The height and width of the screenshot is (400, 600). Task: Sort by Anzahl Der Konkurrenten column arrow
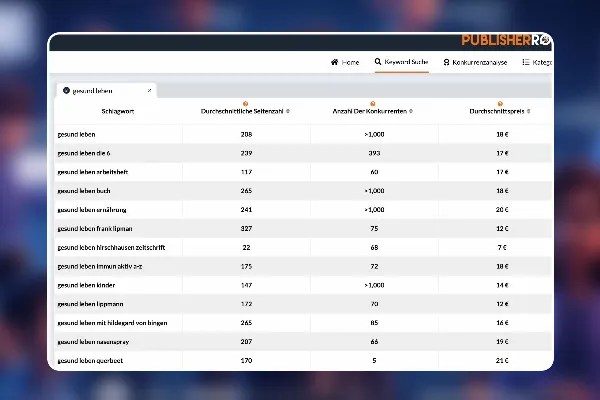(411, 111)
